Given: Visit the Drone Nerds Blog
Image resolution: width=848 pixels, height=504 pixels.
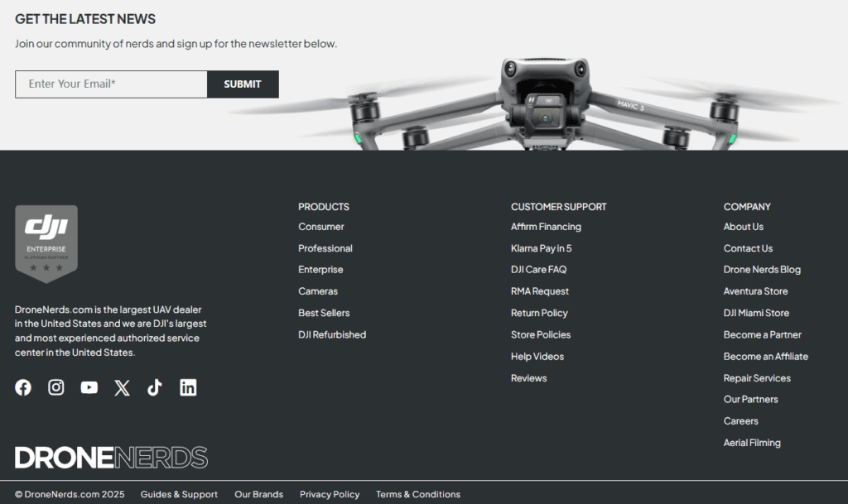Looking at the screenshot, I should (762, 270).
